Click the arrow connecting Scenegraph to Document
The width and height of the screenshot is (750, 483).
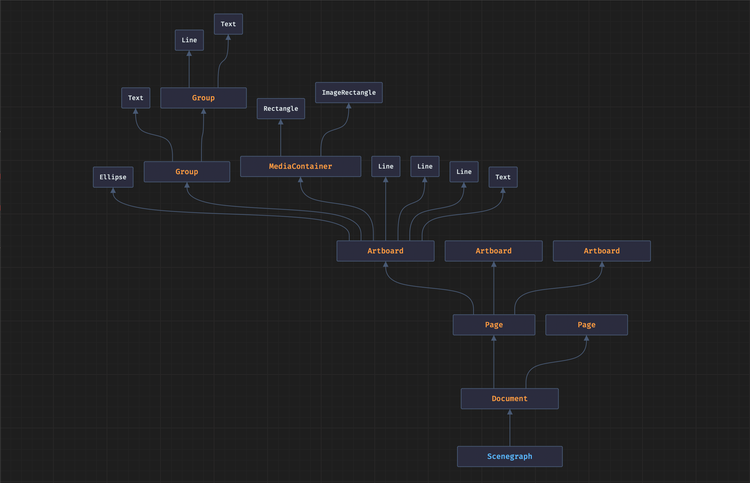(510, 428)
